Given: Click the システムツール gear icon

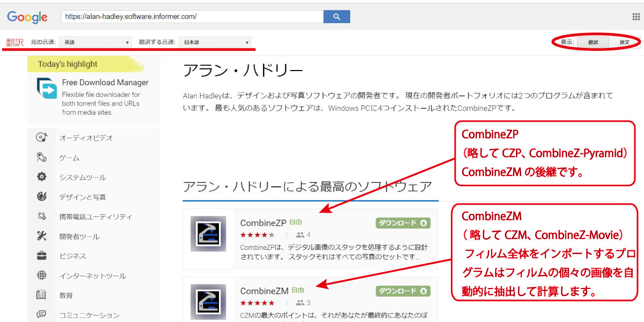Looking at the screenshot, I should [x=41, y=177].
